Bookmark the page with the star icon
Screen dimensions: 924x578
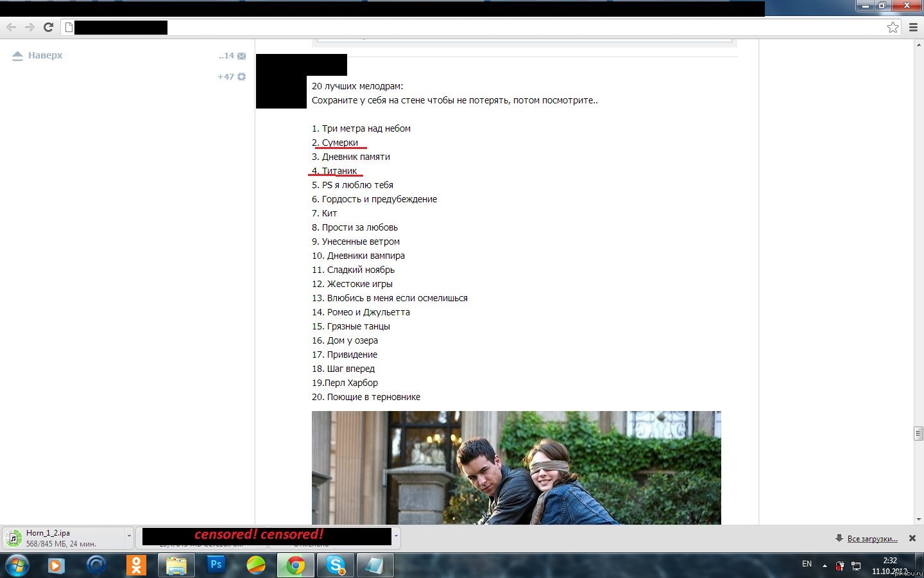tap(893, 27)
